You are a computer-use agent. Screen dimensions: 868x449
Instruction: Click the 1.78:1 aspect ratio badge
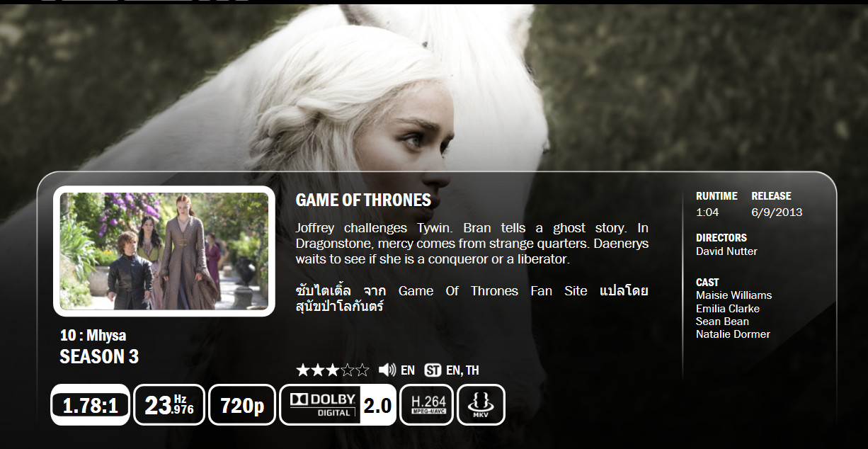click(90, 404)
